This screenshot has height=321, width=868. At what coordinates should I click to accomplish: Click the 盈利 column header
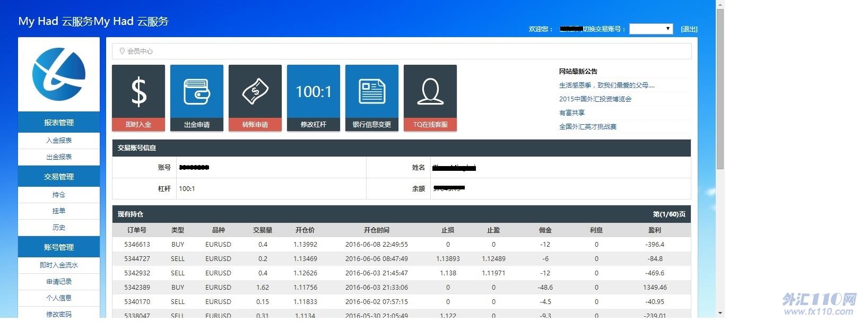tap(655, 230)
